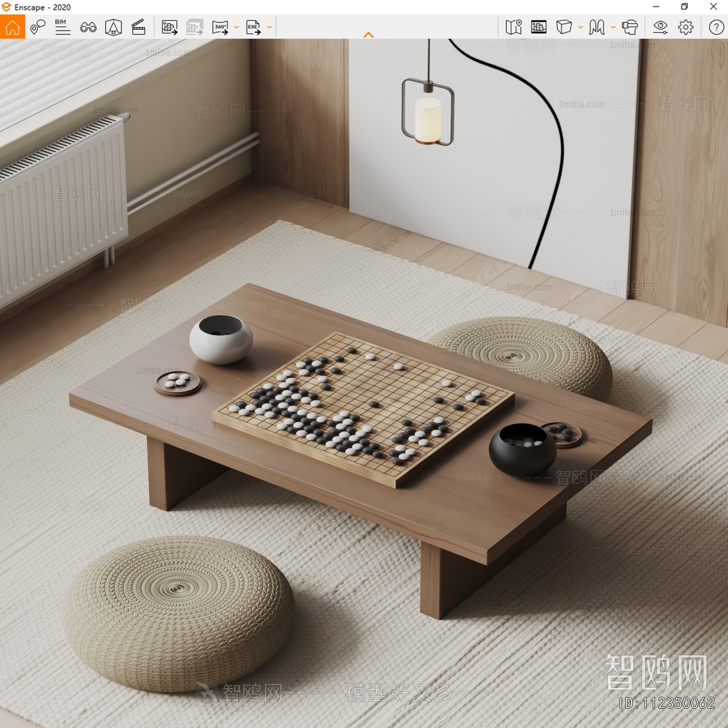Open the Help question mark icon

pos(716,27)
